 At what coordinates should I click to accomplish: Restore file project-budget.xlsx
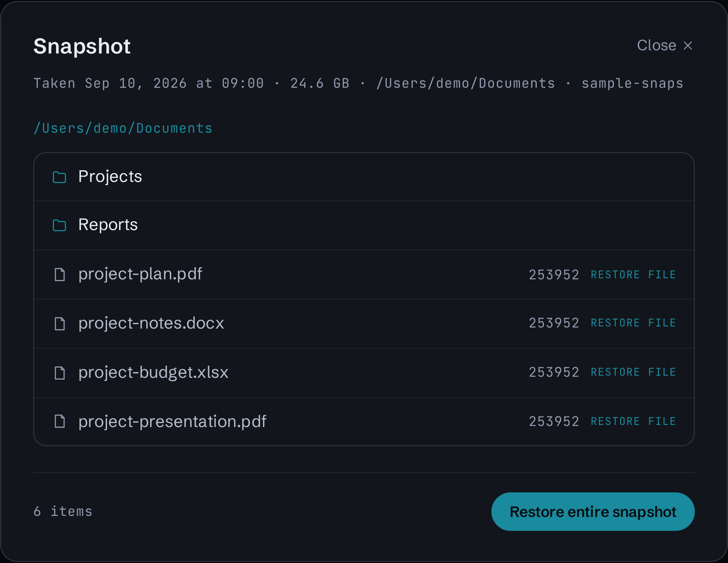[633, 372]
